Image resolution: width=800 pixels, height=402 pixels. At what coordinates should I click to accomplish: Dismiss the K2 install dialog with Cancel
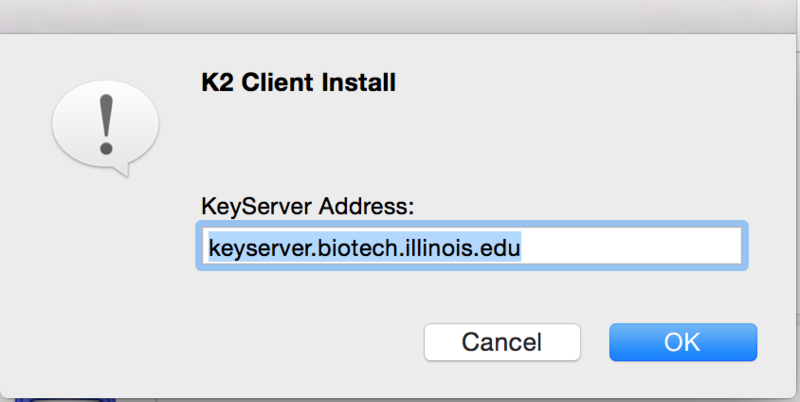coord(501,342)
